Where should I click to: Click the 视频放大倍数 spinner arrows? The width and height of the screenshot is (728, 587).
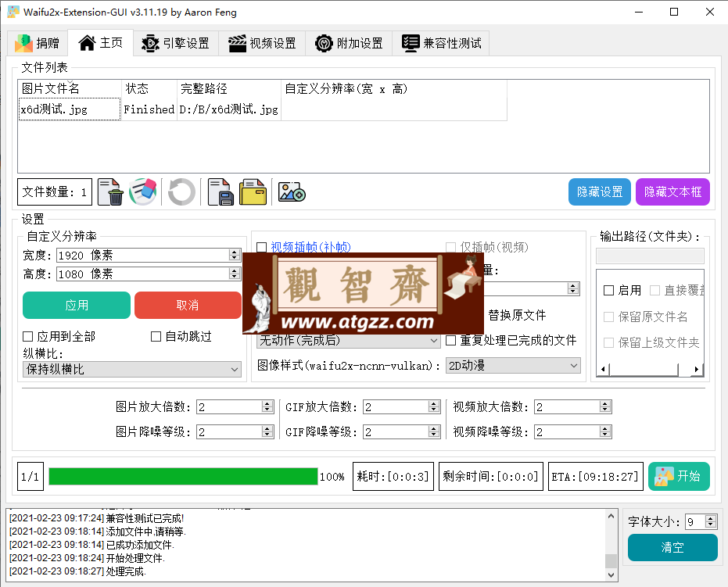(x=604, y=407)
